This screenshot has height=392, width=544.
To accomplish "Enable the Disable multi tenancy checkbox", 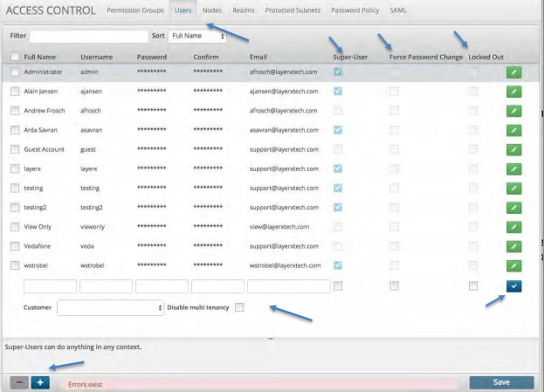I will click(240, 307).
